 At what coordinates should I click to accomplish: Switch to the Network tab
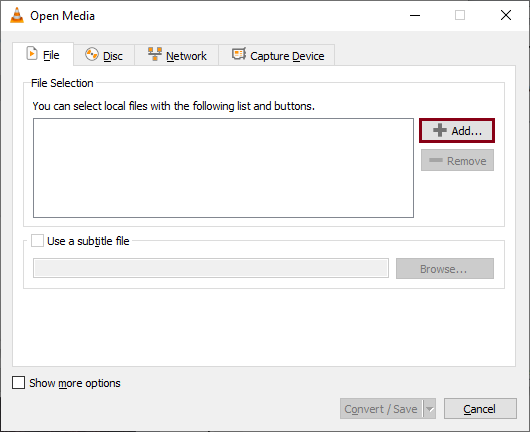click(177, 55)
